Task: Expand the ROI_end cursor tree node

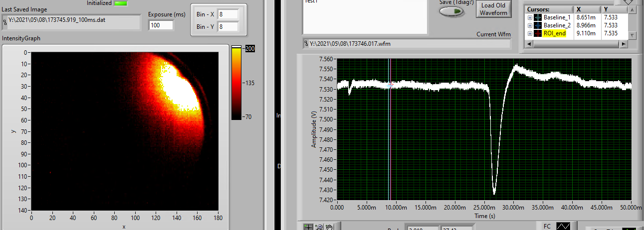Action: click(530, 33)
